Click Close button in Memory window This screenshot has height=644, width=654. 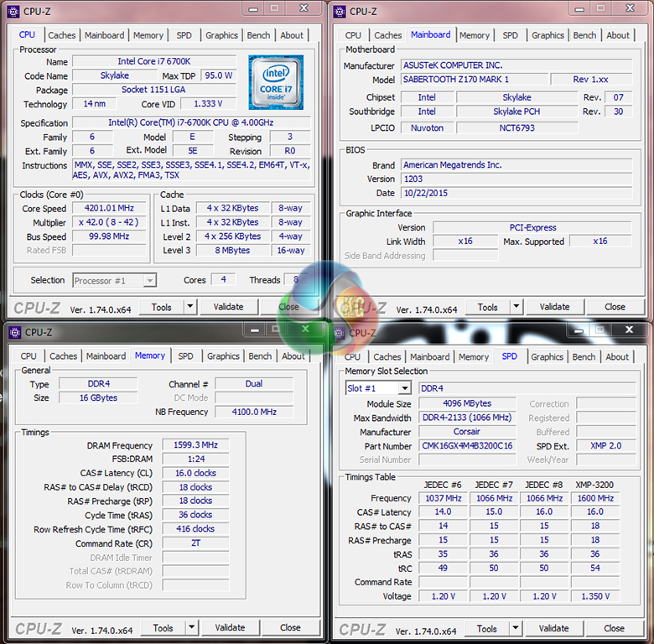pos(290,627)
